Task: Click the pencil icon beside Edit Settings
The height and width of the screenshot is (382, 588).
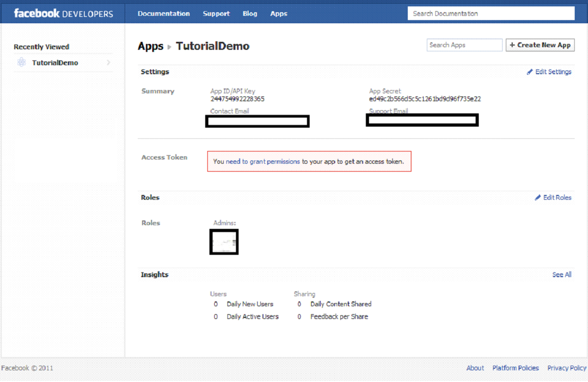Action: tap(530, 72)
